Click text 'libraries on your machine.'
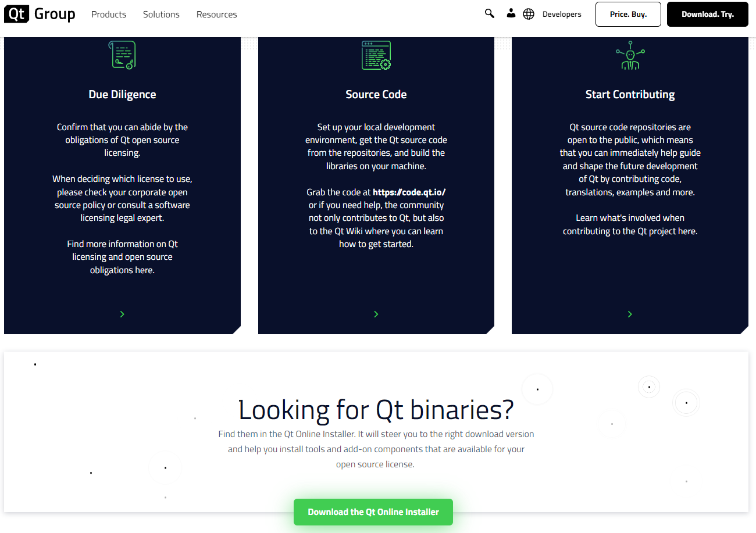This screenshot has height=533, width=756. 376,166
